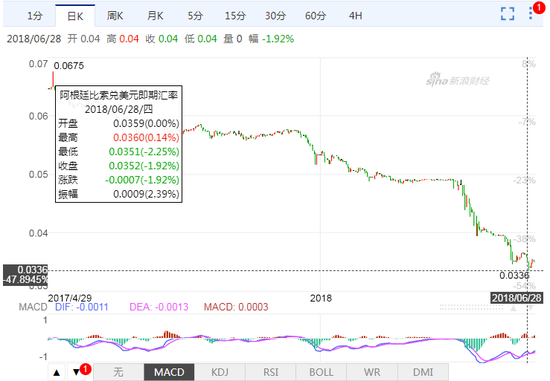Click the 0.07 price axis label

pyautogui.click(x=38, y=64)
